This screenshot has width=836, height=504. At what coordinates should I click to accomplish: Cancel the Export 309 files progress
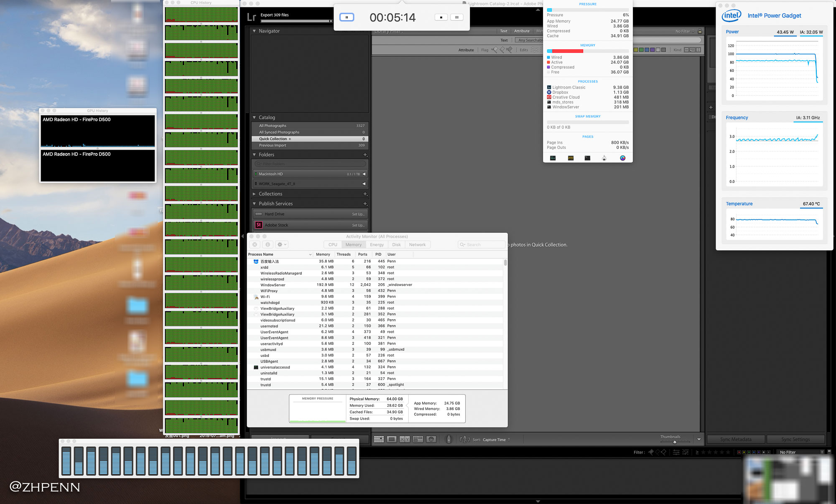point(331,21)
